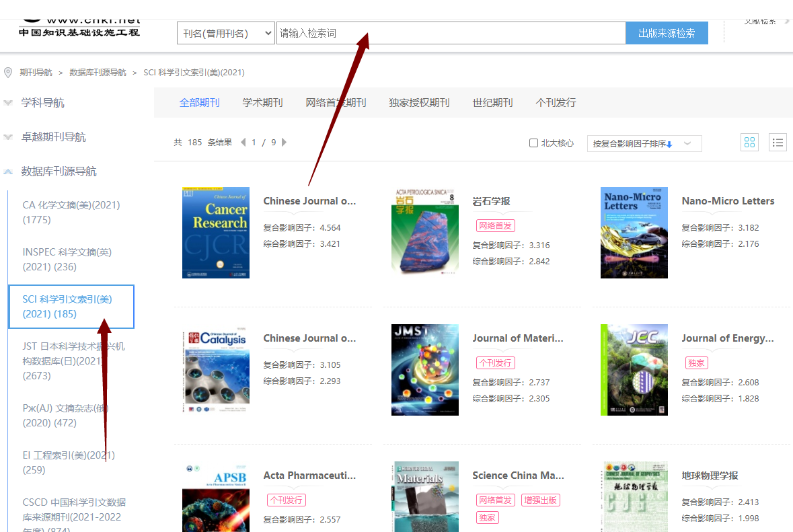
Task: Select the 全部期刊 tab
Action: pos(199,103)
